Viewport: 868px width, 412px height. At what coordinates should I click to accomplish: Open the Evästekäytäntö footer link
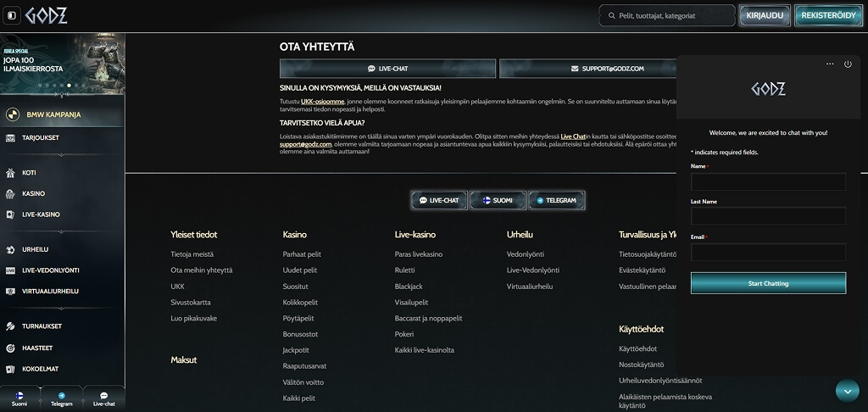[643, 270]
